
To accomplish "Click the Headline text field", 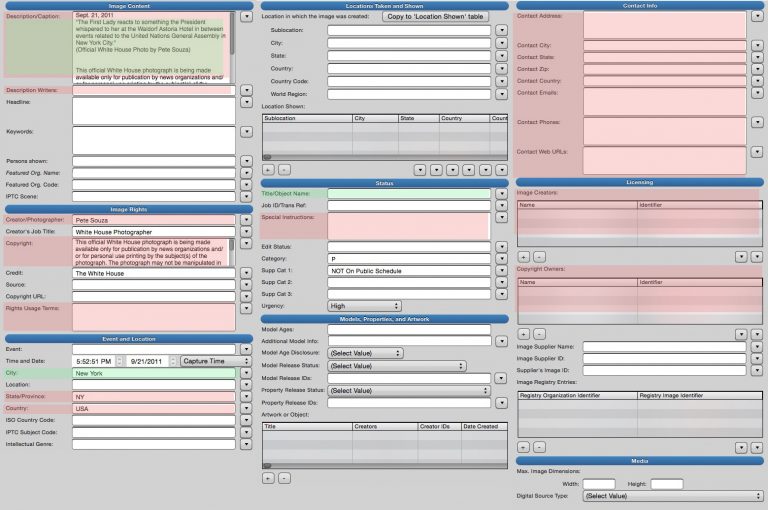I will [x=153, y=110].
